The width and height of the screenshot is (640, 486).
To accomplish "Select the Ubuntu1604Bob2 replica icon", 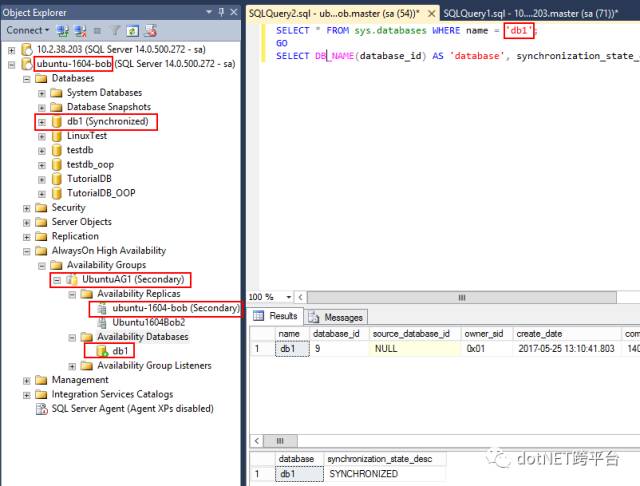I will tap(102, 323).
